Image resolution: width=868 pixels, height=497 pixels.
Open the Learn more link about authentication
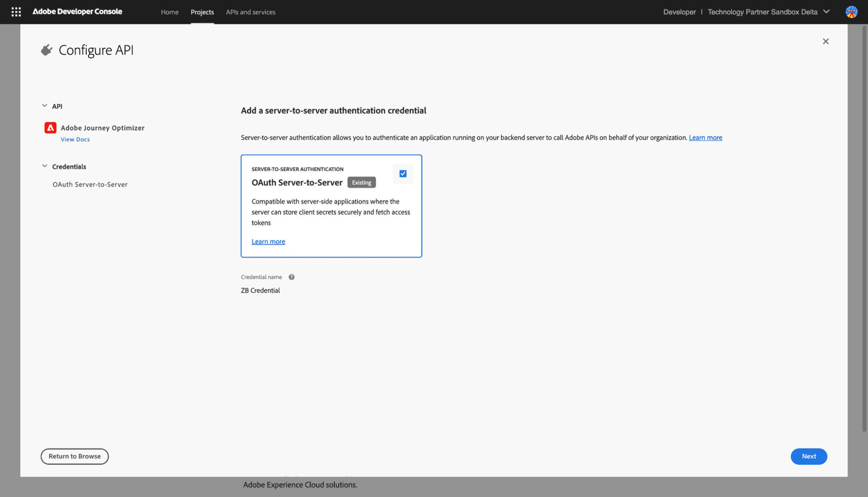coord(705,137)
